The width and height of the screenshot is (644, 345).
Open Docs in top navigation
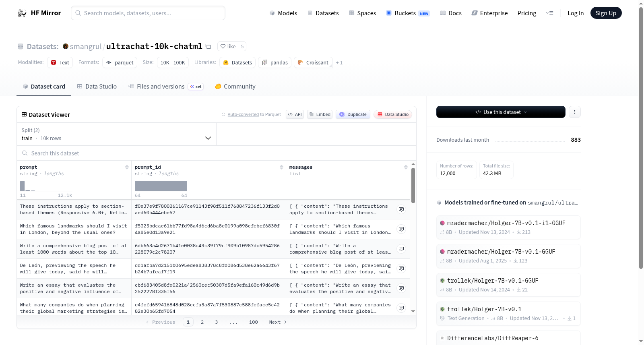451,13
